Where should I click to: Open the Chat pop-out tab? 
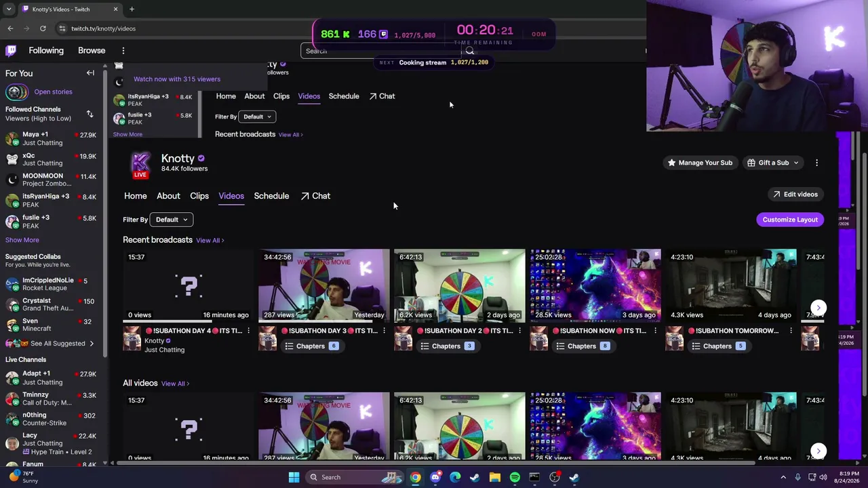click(315, 196)
